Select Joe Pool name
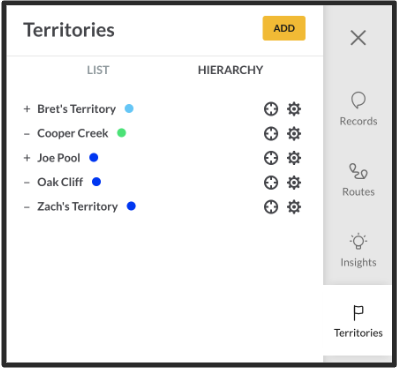This screenshot has height=368, width=397. 59,158
